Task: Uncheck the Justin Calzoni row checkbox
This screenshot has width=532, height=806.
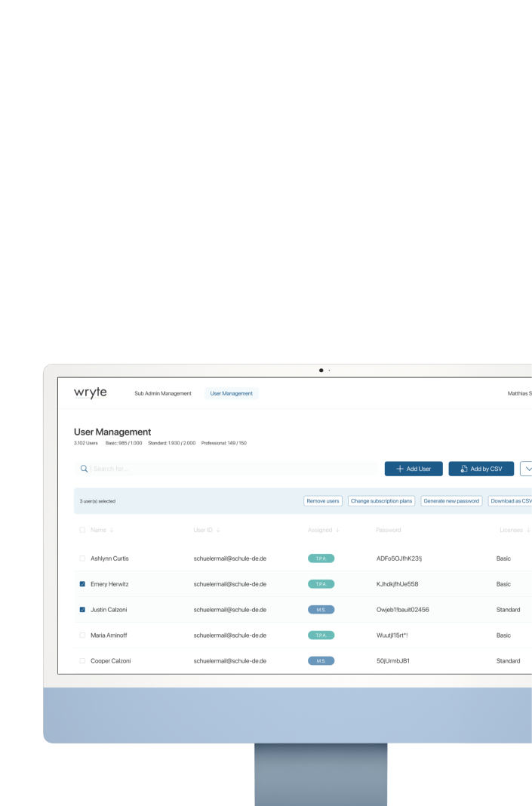Action: click(x=82, y=610)
